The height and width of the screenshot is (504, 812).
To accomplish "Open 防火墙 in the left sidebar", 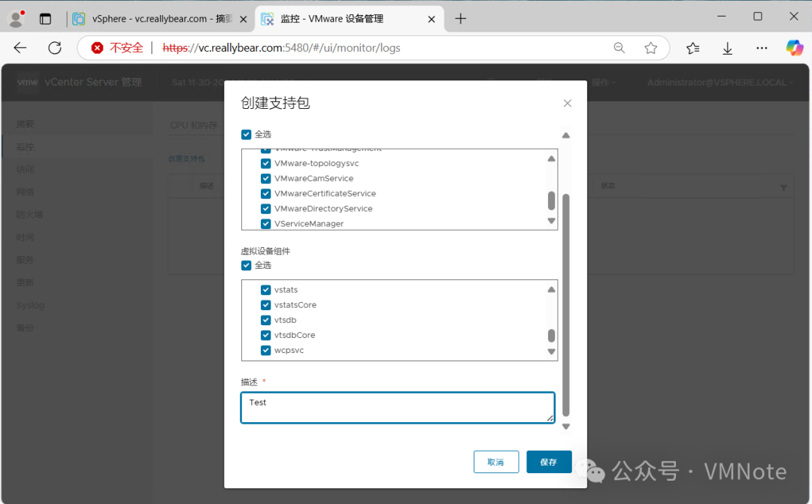I will [x=29, y=215].
